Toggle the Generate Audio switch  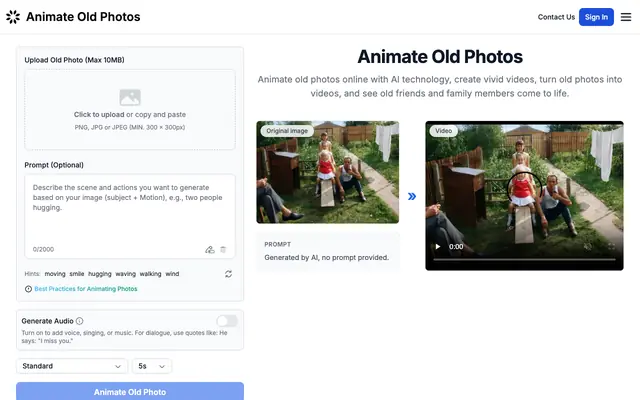(227, 321)
